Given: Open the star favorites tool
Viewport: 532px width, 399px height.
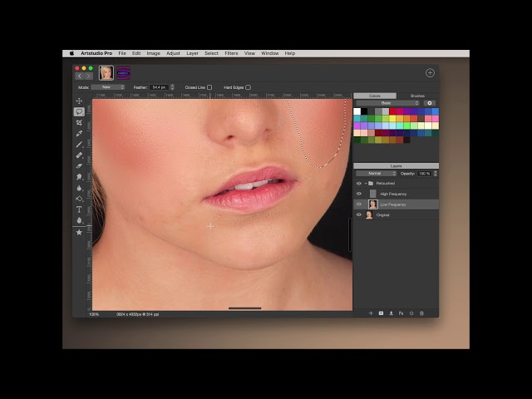Looking at the screenshot, I should tap(79, 233).
